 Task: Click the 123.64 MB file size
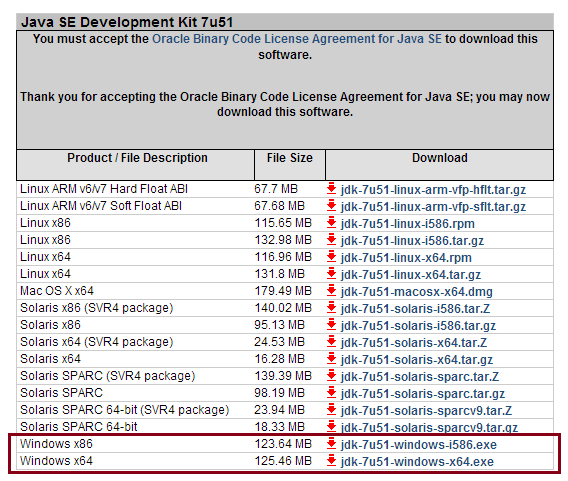(x=283, y=444)
